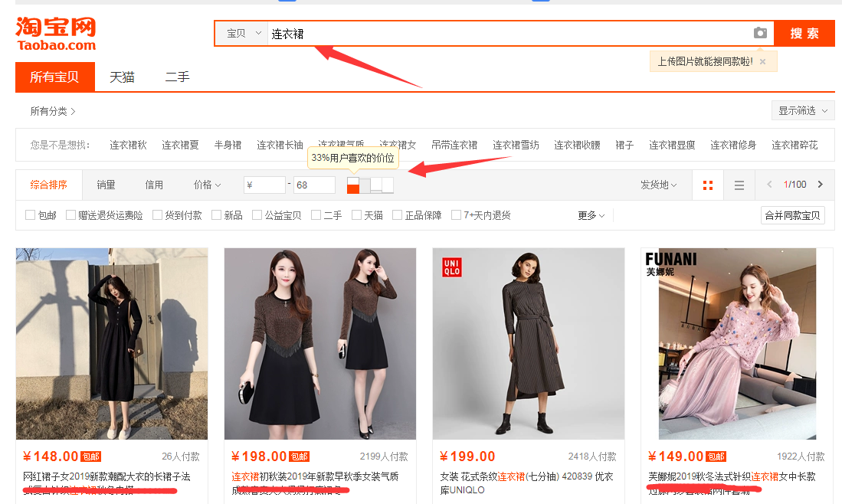Open the FUNANI pink knit dress image

(x=737, y=343)
